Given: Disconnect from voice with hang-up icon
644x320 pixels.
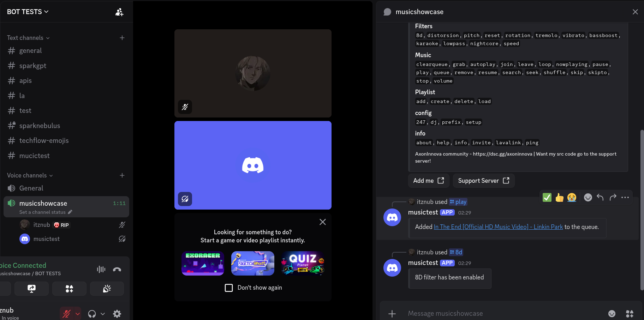Looking at the screenshot, I should pos(117,270).
